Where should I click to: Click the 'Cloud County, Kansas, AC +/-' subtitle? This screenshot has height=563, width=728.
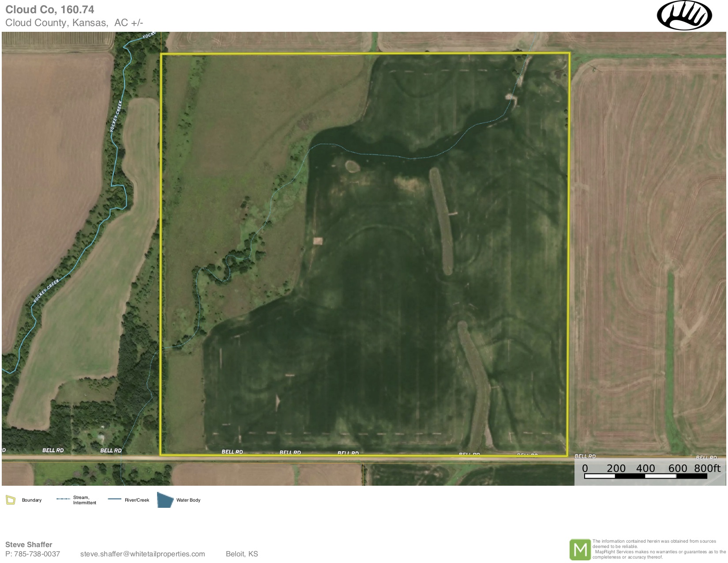point(74,23)
